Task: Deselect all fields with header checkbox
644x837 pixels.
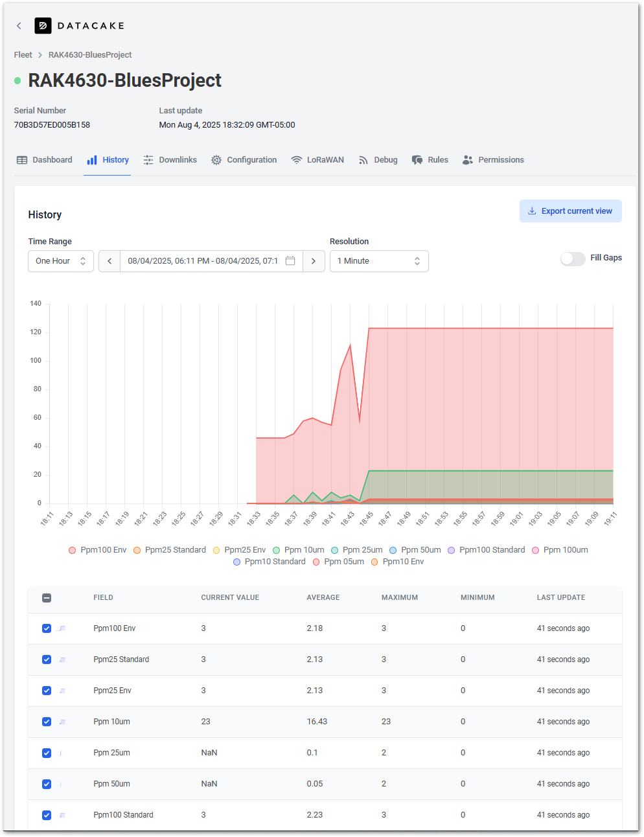Action: tap(47, 598)
